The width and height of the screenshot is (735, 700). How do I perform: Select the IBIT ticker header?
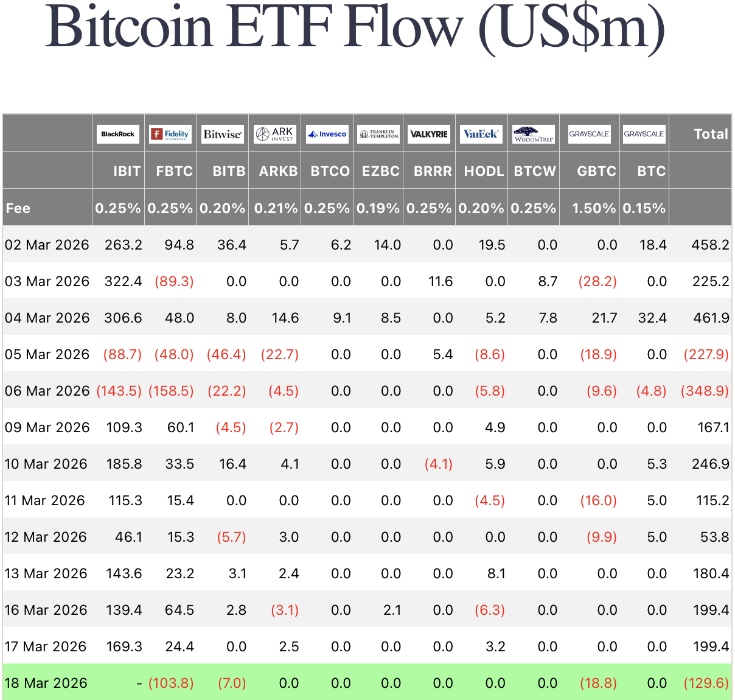127,171
